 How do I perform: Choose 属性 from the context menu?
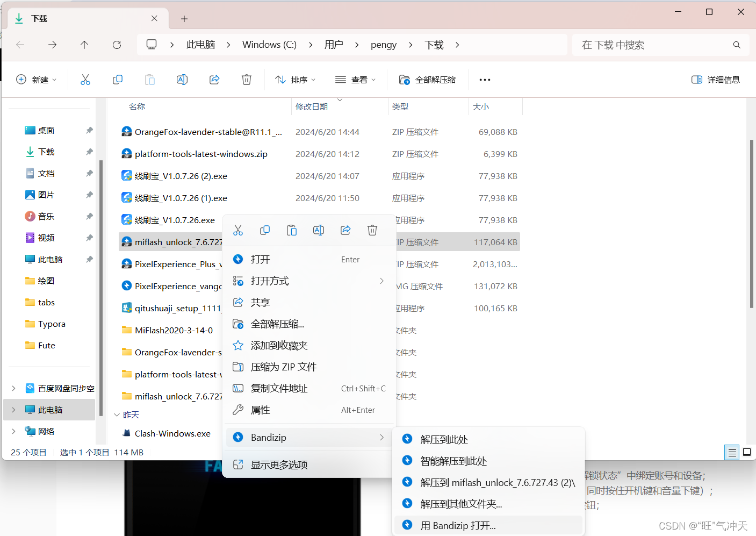[x=261, y=410]
